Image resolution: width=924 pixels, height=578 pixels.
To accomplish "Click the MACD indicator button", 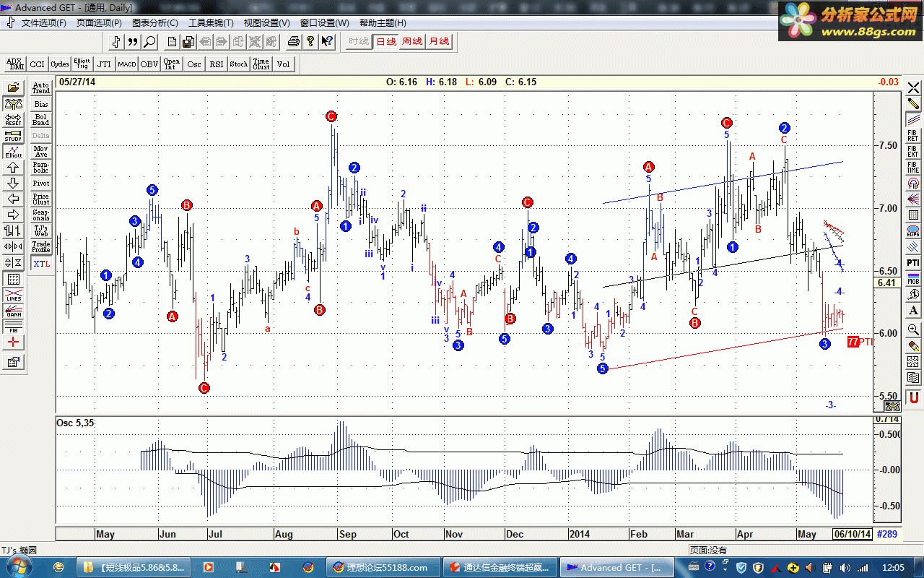I will click(x=127, y=64).
